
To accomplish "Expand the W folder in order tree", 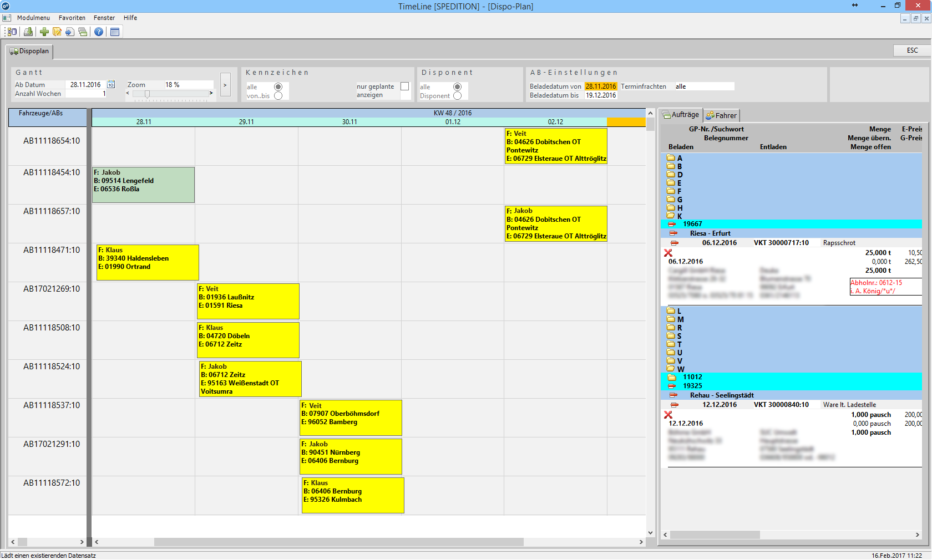I will 671,369.
